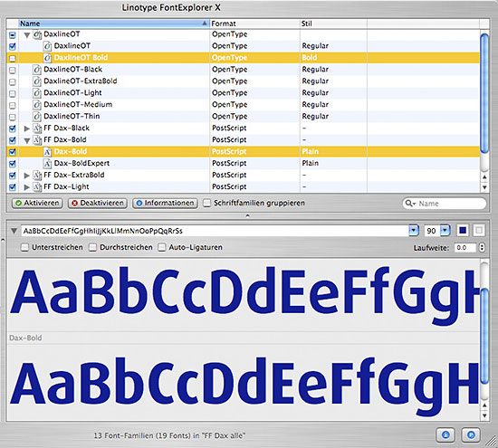
Task: Uncheck the FF Dax-Black checkbox
Action: (x=13, y=129)
